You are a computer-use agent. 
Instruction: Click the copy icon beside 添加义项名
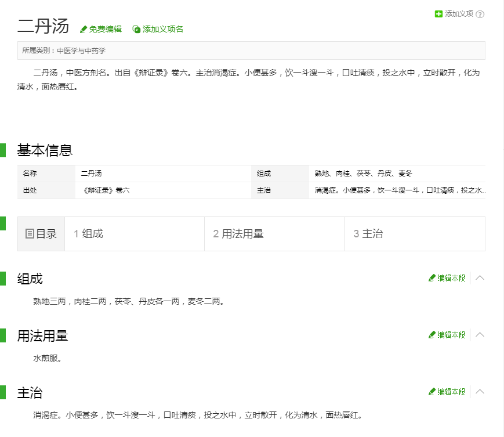tap(135, 28)
